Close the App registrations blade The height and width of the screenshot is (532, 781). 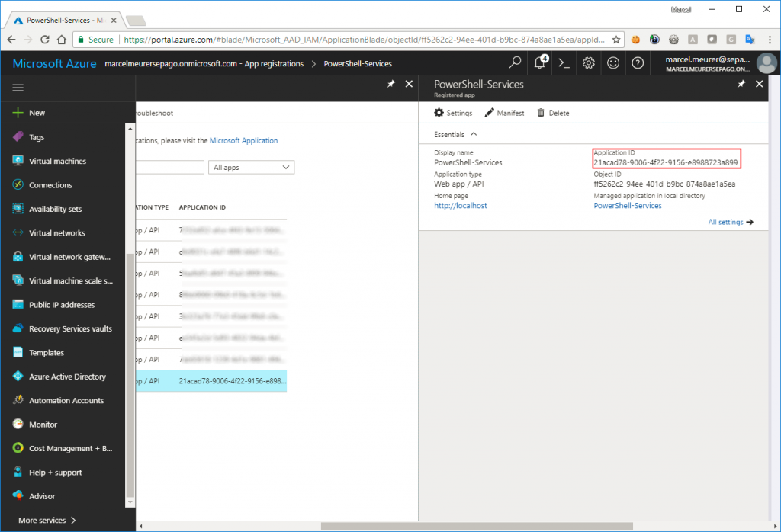pyautogui.click(x=409, y=84)
